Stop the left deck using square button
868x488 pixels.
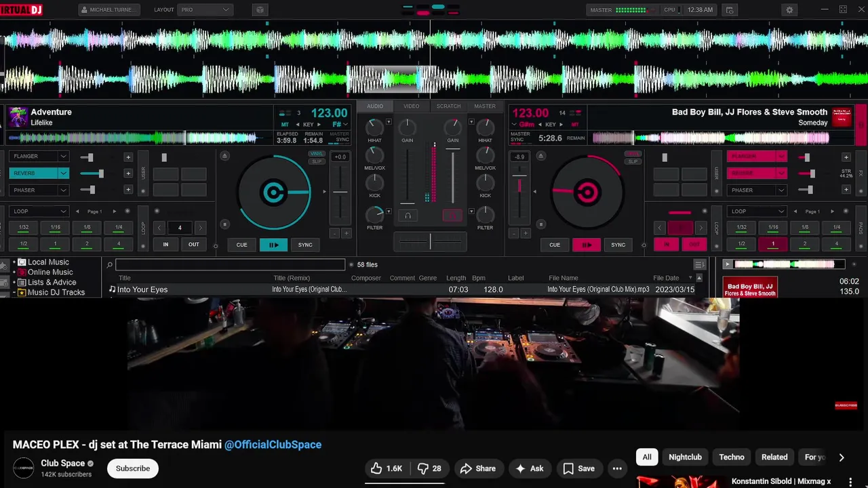225,224
